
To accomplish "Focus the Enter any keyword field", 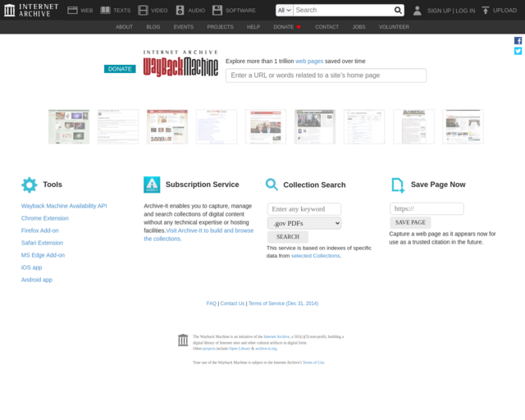I will [x=304, y=209].
